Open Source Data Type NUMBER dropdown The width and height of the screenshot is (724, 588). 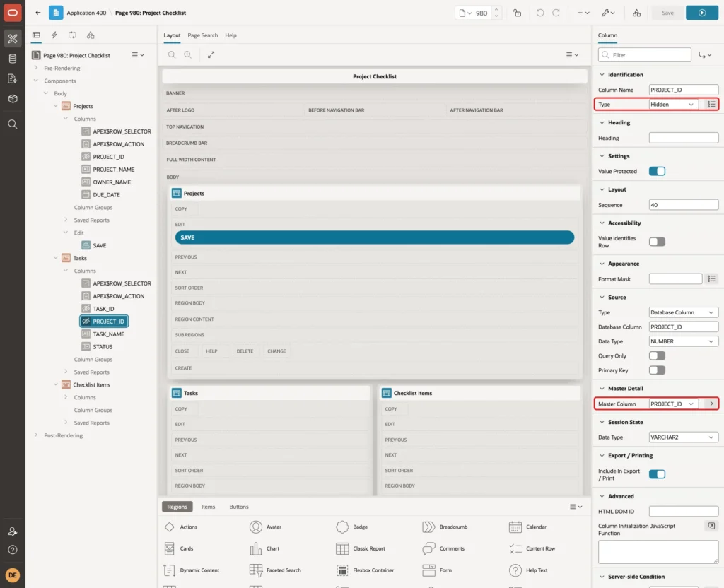[684, 341]
